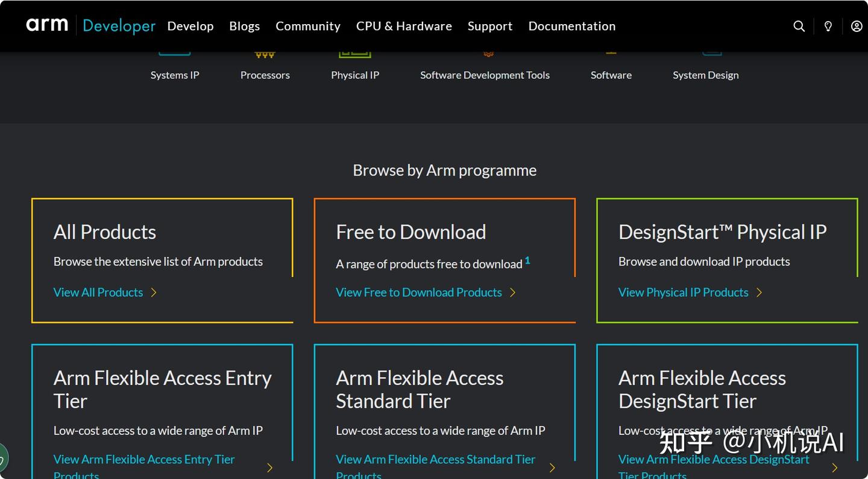Click View All Products link
This screenshot has width=868, height=479.
(98, 292)
